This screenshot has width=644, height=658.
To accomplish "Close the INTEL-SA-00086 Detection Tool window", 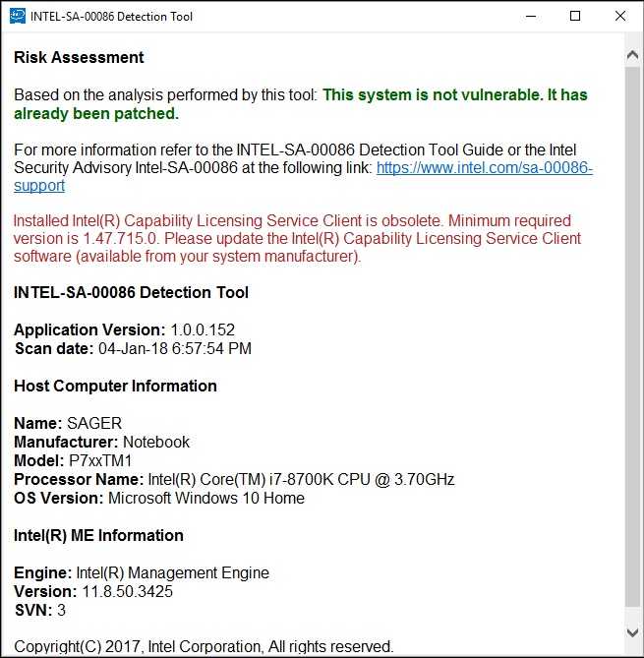I will coord(619,17).
